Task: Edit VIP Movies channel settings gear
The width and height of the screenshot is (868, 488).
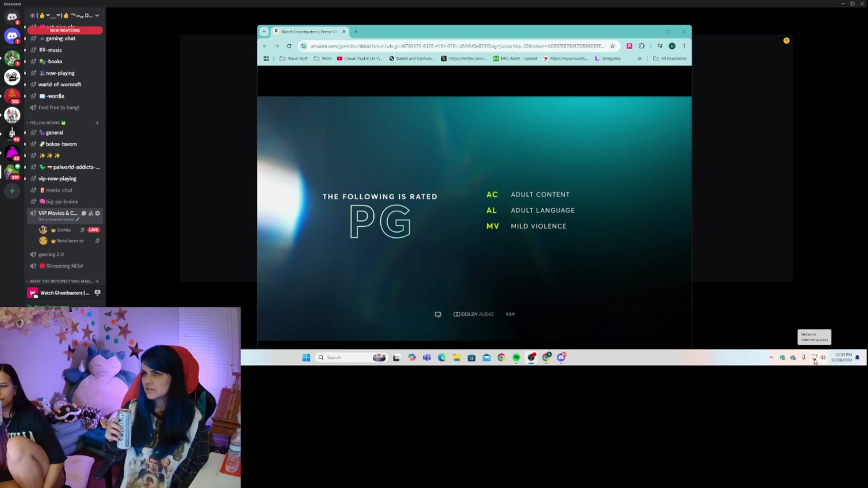Action: 97,213
